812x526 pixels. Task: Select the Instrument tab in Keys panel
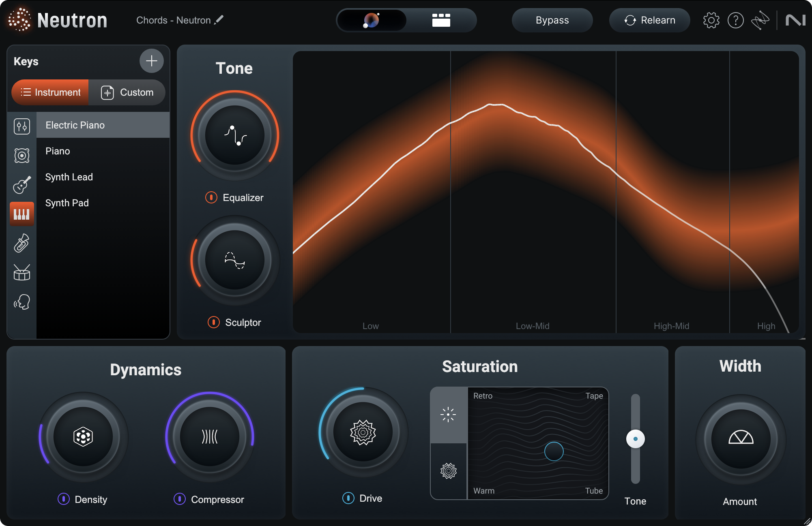click(x=50, y=92)
